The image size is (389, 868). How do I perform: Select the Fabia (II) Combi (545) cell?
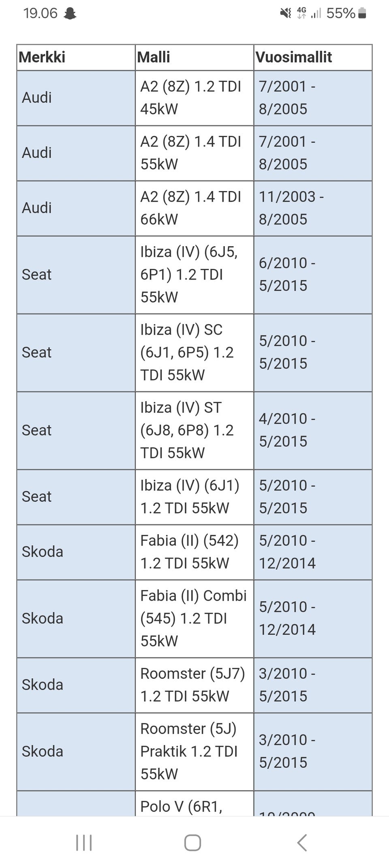click(x=194, y=619)
